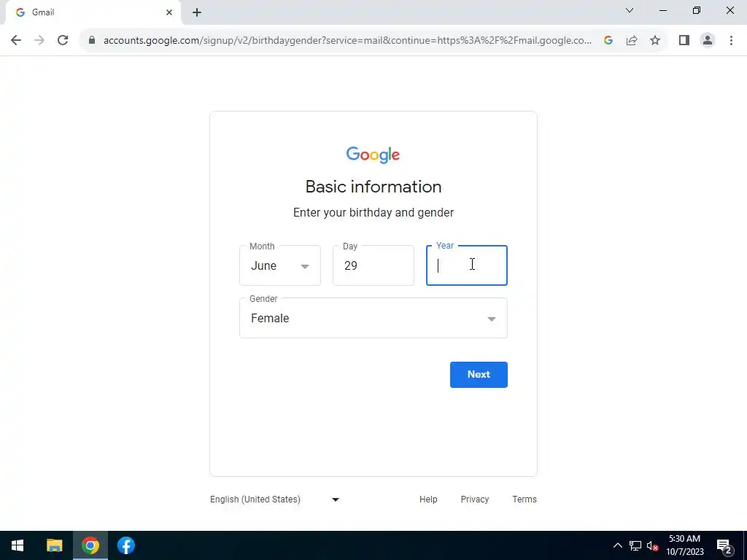
Task: Open the Terms link
Action: click(x=525, y=499)
